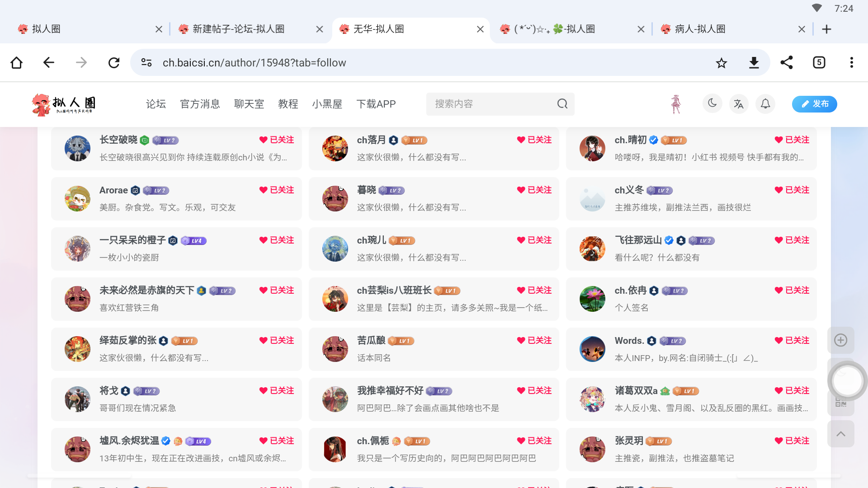Screen dimensions: 868x488
Task: Click the 拟人圈 site logo
Action: coord(63,104)
